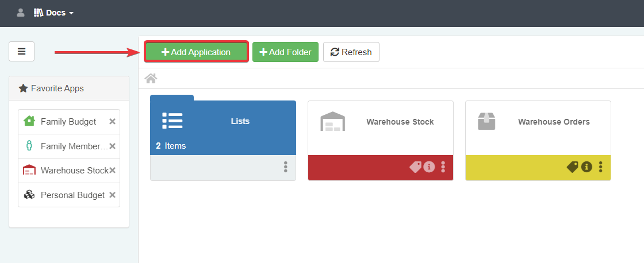This screenshot has height=263, width=644.
Task: Show Warehouse Orders info icon
Action: coord(586,167)
